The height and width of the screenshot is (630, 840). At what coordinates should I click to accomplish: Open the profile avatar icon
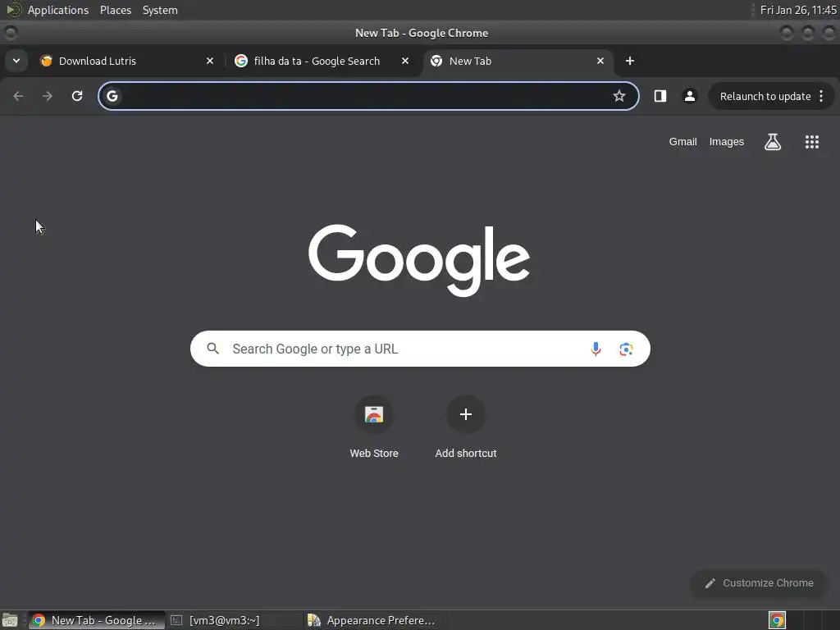coord(689,96)
